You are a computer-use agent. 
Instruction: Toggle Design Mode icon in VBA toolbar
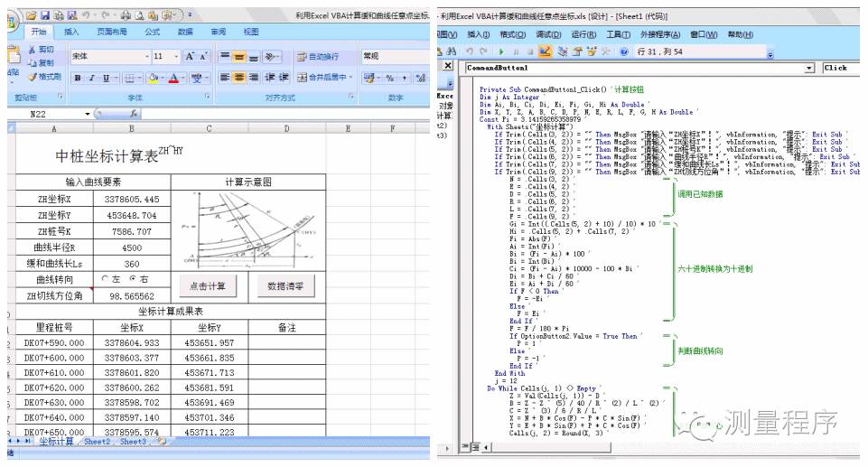[545, 51]
